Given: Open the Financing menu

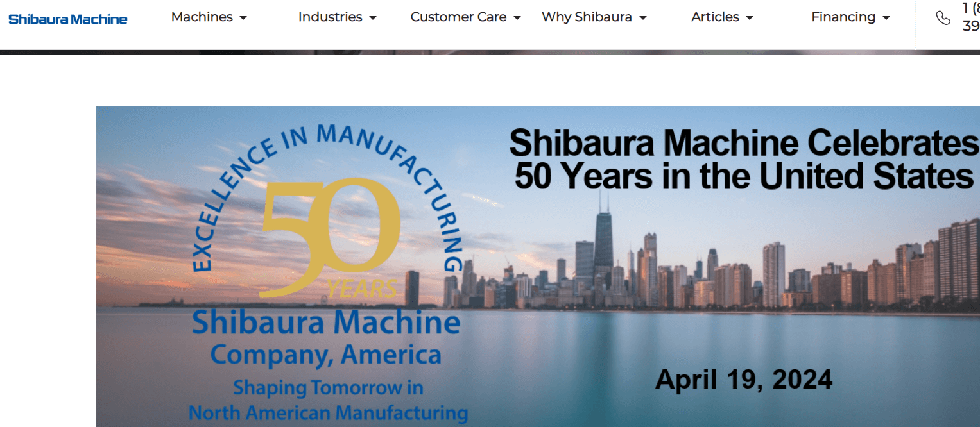Looking at the screenshot, I should point(850,17).
